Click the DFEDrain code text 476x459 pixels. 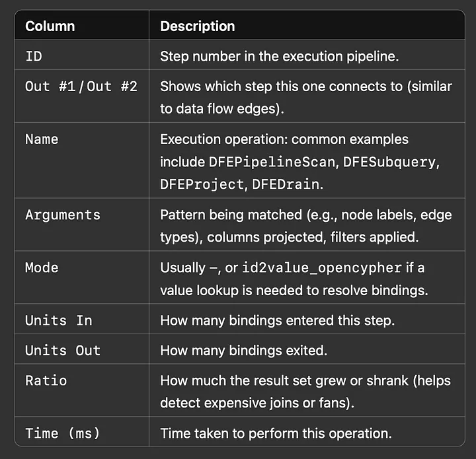[x=286, y=184]
